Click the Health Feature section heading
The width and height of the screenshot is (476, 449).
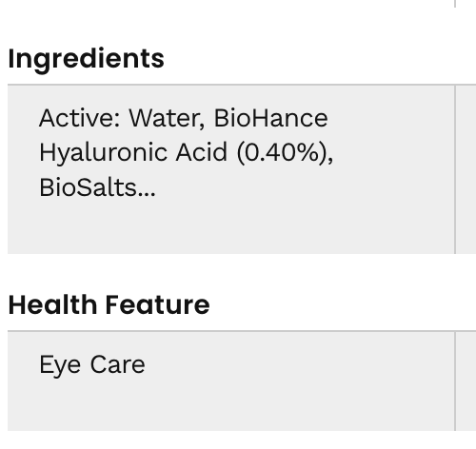[x=109, y=304]
